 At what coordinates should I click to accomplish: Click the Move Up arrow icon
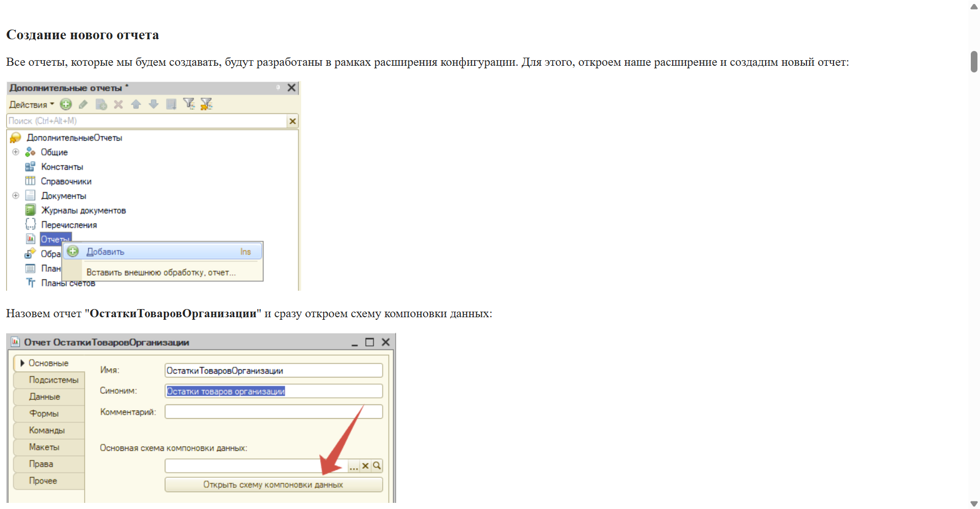click(136, 105)
